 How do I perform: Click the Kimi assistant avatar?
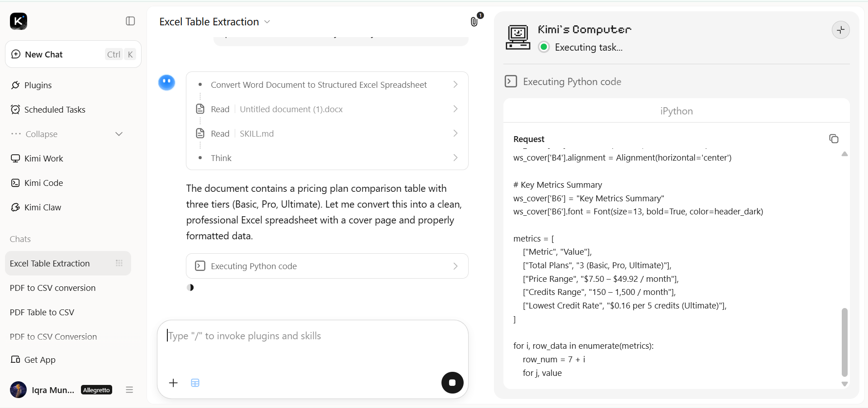click(x=166, y=82)
